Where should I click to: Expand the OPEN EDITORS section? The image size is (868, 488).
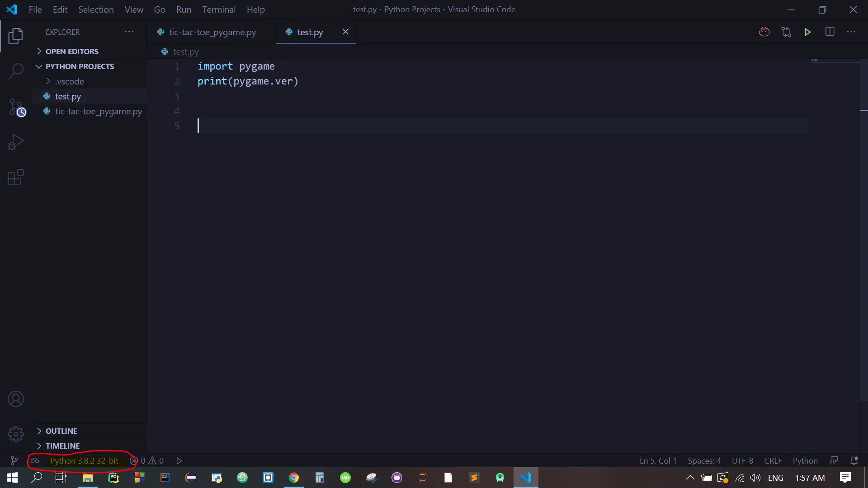[x=72, y=52]
